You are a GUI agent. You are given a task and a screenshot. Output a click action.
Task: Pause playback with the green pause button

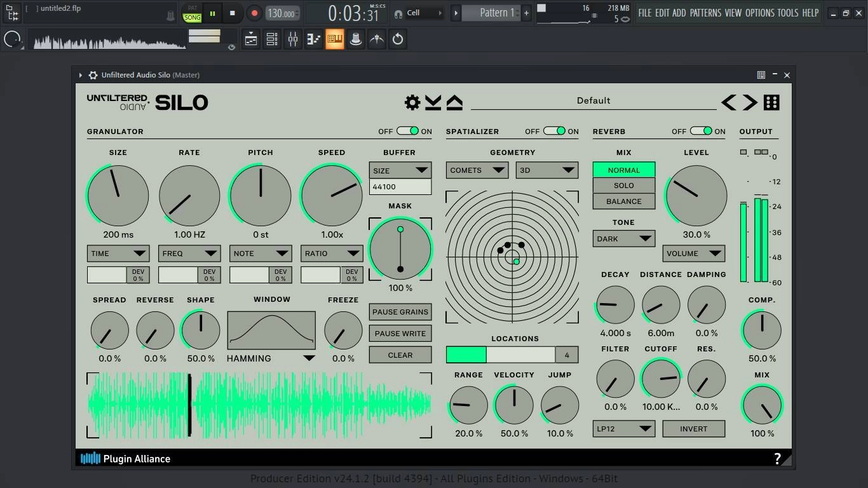click(212, 13)
